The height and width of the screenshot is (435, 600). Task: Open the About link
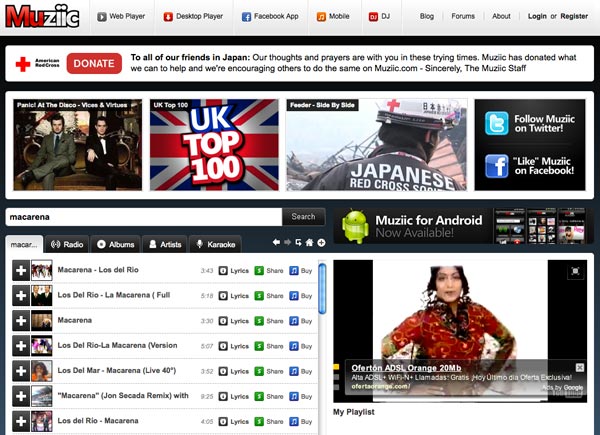tap(501, 16)
